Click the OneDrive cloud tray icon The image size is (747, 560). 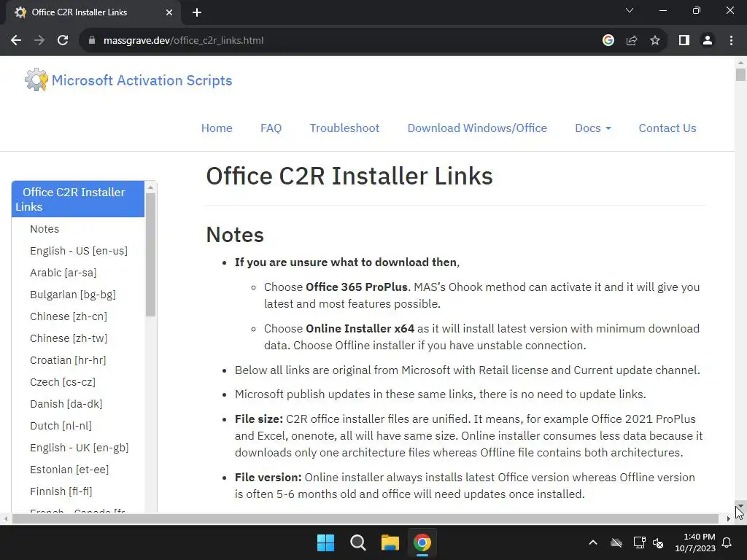(616, 542)
